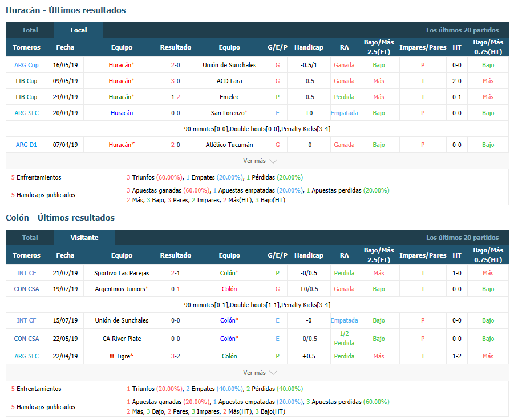This screenshot has width=514, height=420.
Task: Click the 3-0 result against ACD Lara
Action: [175, 81]
